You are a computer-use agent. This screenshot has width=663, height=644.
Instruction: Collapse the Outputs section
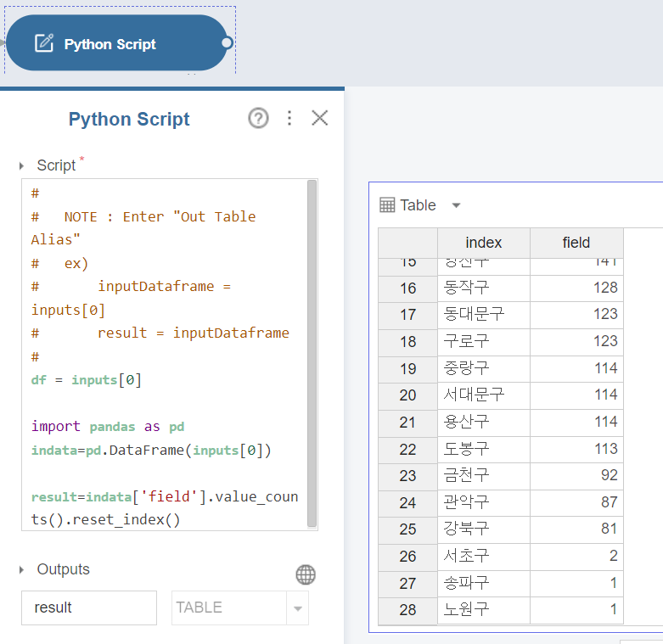coord(22,570)
